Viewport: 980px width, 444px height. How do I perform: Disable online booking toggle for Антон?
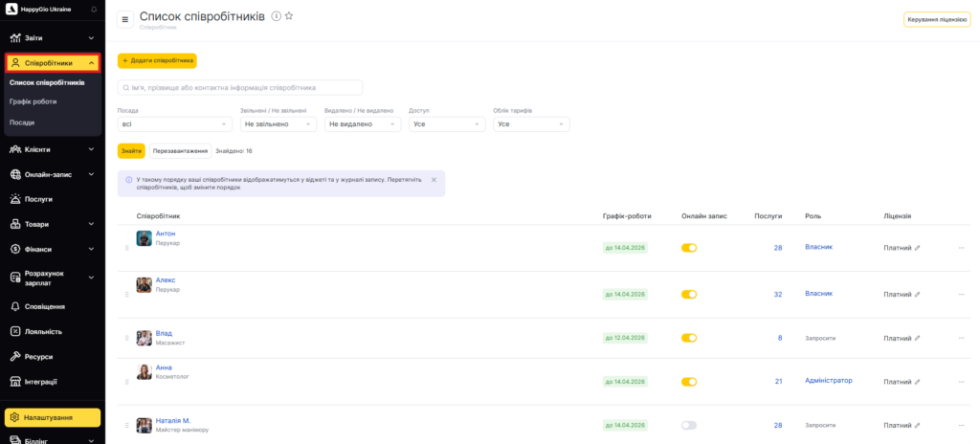[689, 248]
